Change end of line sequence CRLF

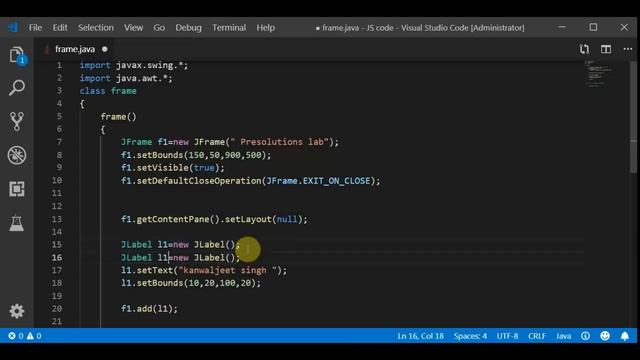point(537,336)
